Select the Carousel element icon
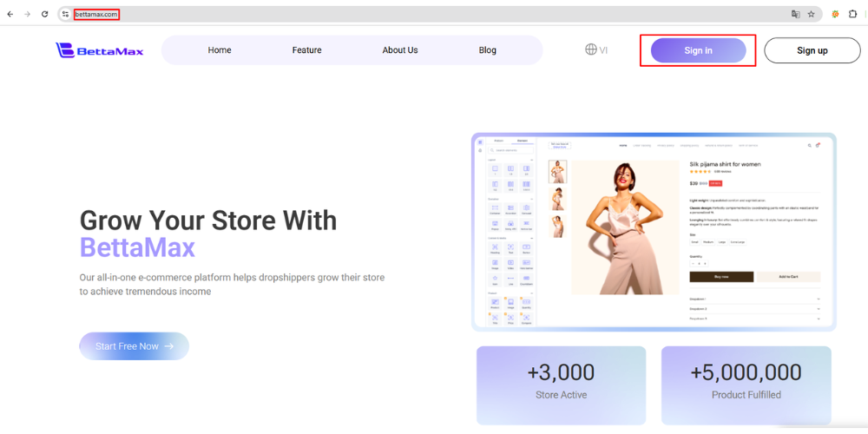868x434 pixels. coord(527,209)
